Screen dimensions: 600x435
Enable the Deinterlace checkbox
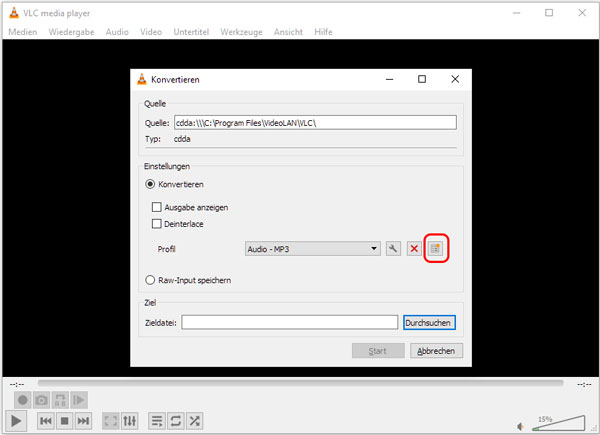(x=157, y=224)
